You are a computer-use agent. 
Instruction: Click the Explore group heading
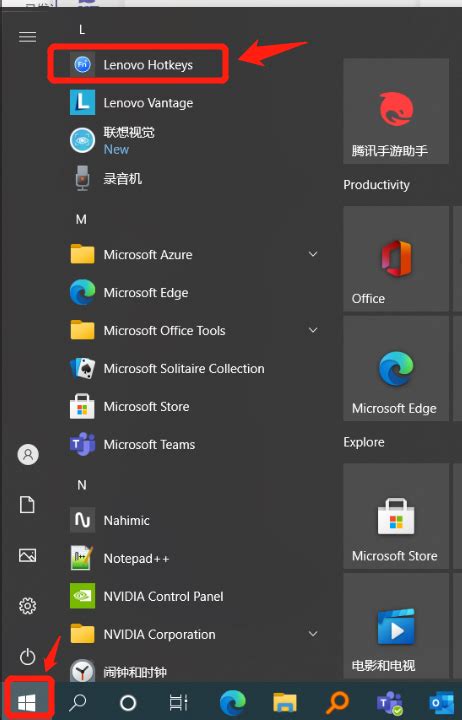pyautogui.click(x=364, y=442)
